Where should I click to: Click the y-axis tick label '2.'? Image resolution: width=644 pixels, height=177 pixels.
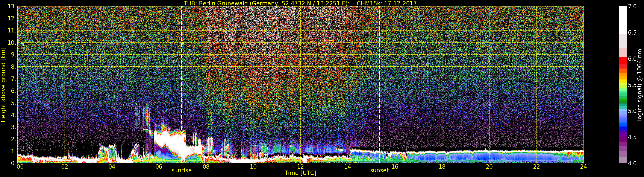click(13, 139)
